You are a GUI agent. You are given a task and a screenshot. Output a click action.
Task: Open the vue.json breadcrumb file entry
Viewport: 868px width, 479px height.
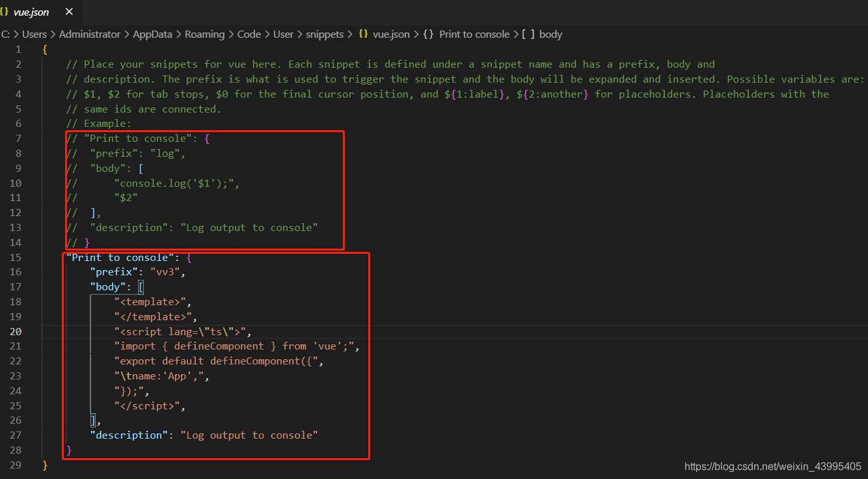(x=391, y=34)
